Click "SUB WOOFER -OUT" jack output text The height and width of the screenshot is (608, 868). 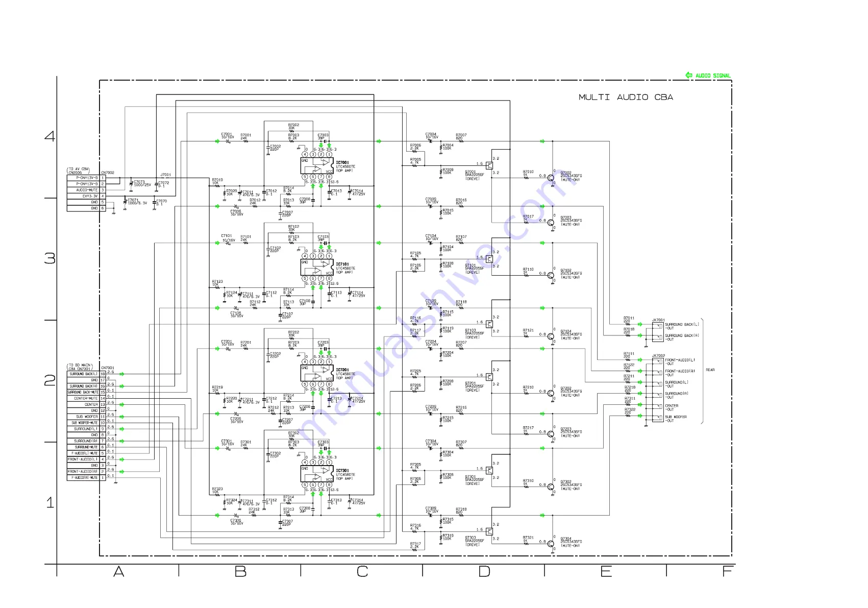point(676,419)
